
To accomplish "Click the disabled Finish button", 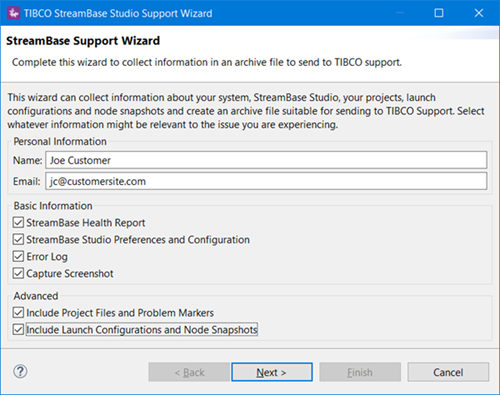I will [360, 372].
